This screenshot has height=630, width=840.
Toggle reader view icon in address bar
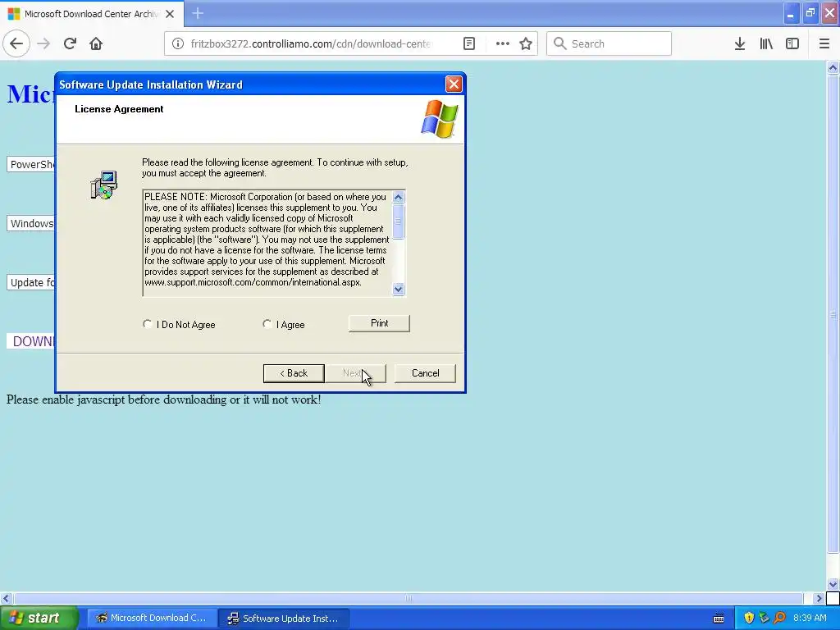pyautogui.click(x=468, y=43)
